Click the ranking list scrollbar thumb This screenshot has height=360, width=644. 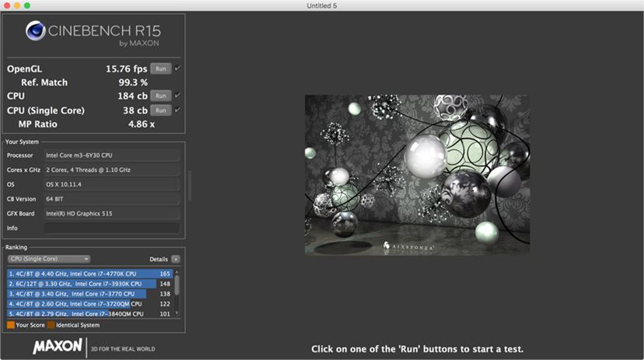click(x=177, y=285)
